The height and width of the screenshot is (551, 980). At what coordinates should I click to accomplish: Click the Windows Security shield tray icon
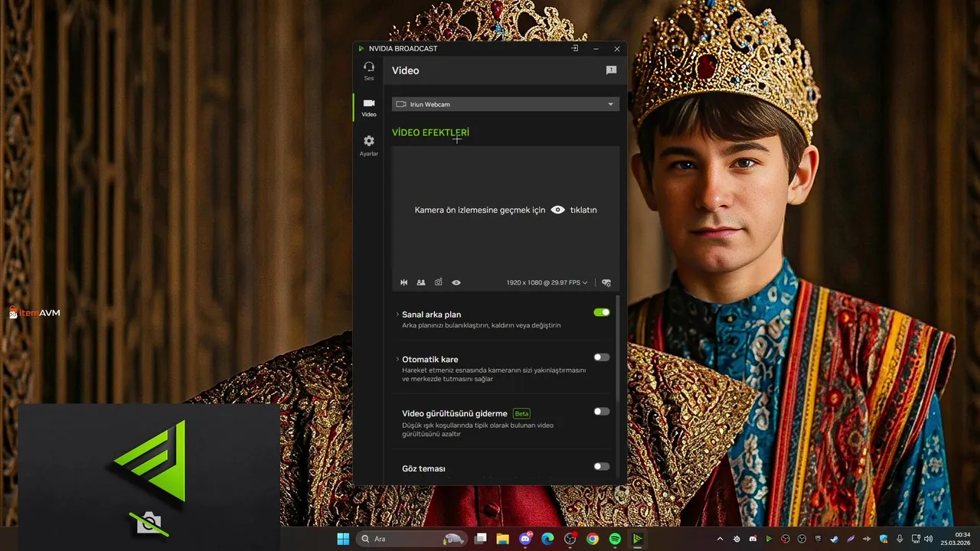(884, 539)
